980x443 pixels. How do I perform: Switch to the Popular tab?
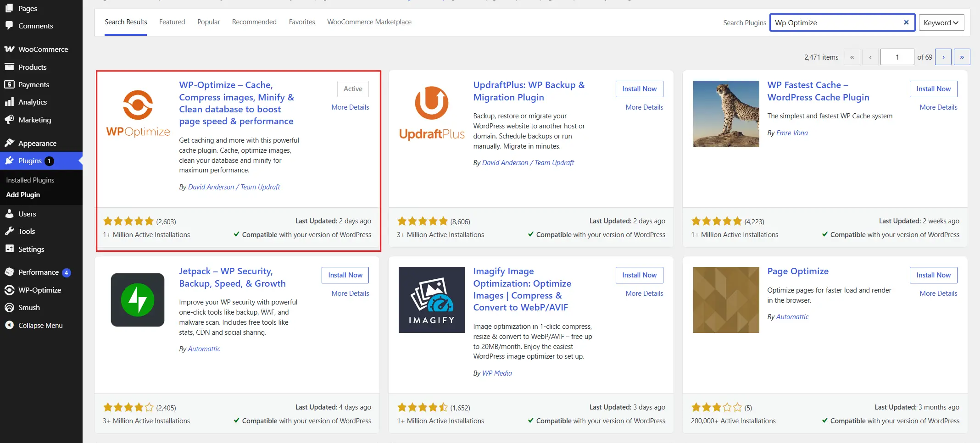coord(209,22)
